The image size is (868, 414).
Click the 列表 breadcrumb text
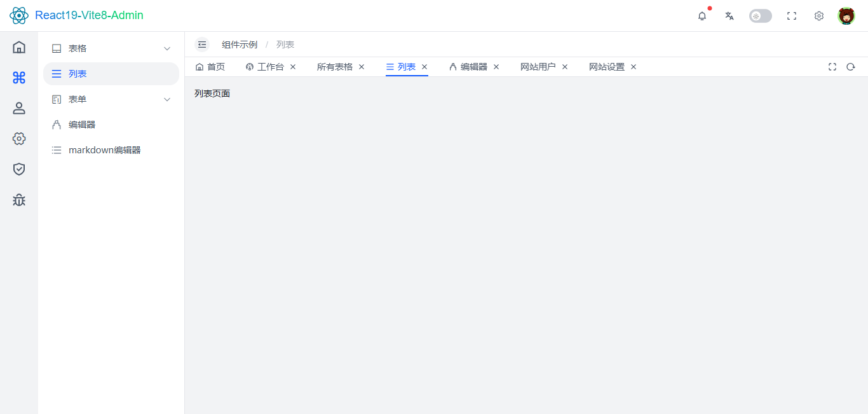285,45
